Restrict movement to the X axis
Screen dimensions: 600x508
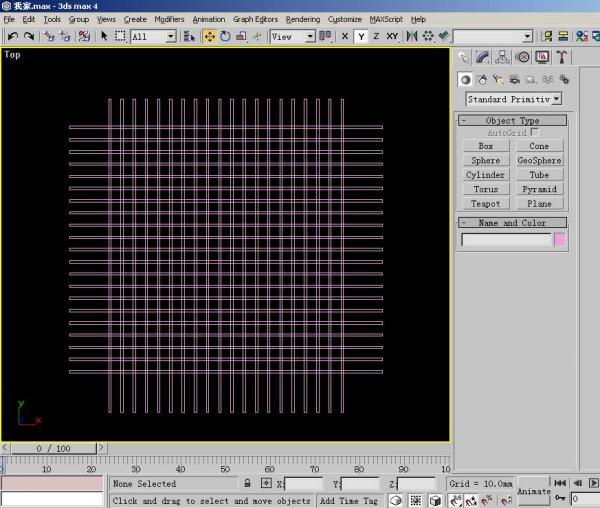[345, 36]
